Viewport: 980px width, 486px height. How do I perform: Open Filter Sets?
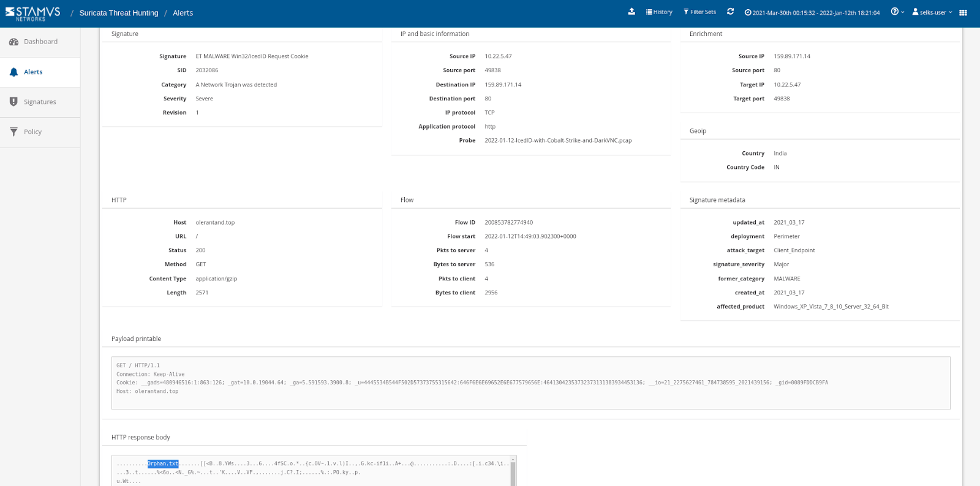click(x=699, y=12)
